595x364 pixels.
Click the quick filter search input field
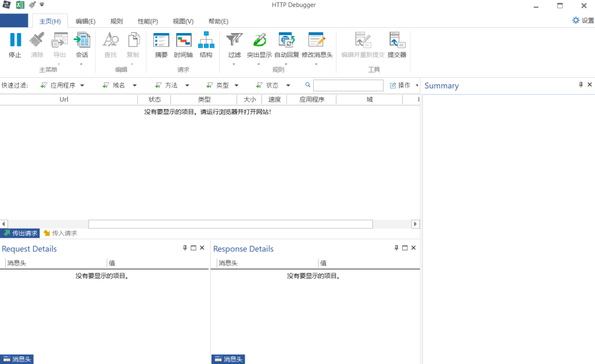point(348,85)
